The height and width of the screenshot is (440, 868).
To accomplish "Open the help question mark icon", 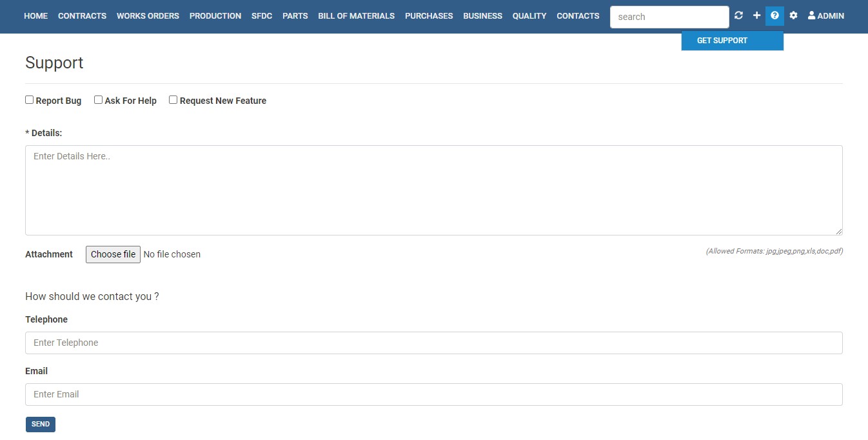I will click(x=774, y=15).
